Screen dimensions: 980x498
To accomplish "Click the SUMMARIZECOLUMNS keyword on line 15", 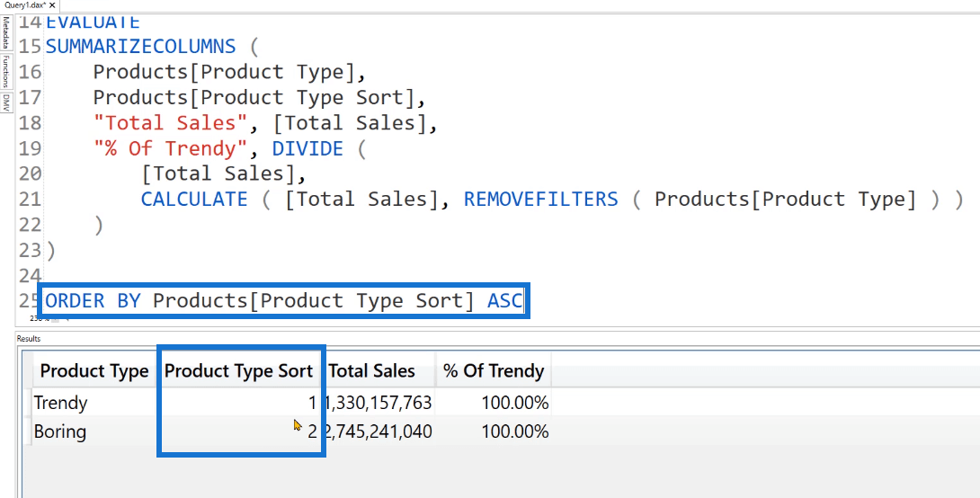I will pos(140,46).
